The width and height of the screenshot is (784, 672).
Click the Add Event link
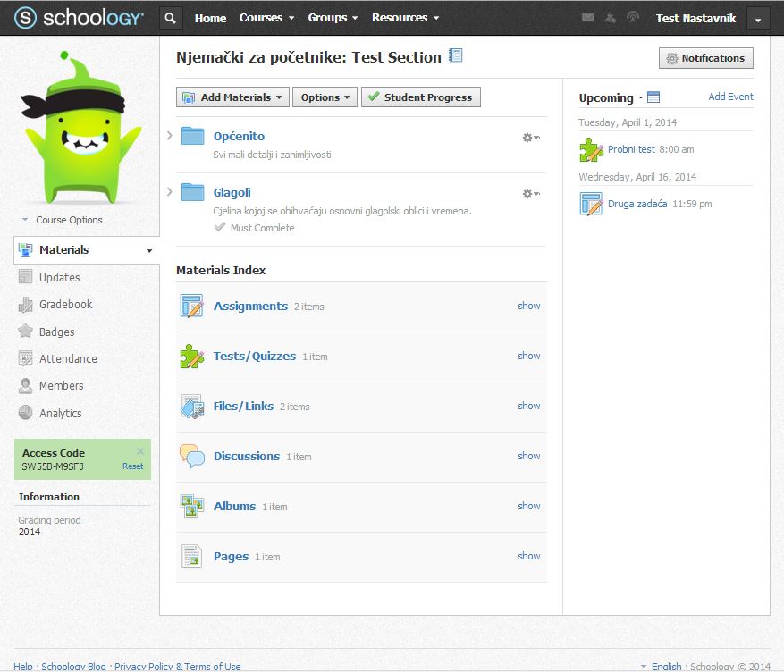[x=730, y=97]
